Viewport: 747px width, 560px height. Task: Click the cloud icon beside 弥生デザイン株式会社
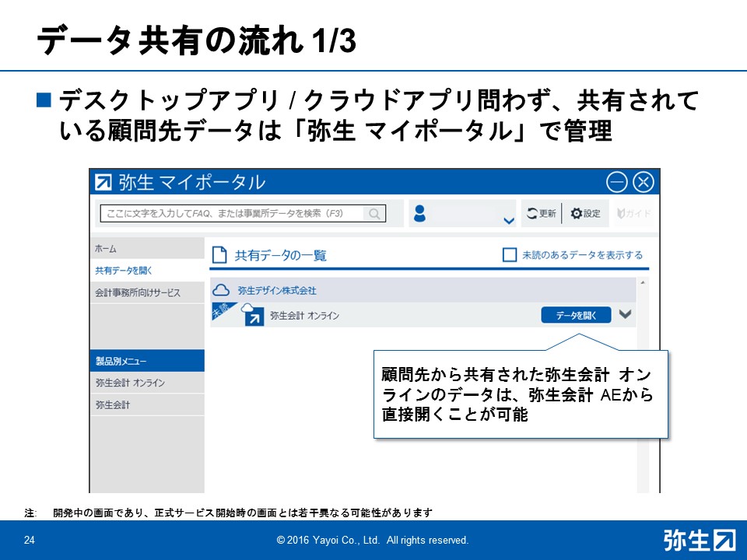click(x=221, y=290)
